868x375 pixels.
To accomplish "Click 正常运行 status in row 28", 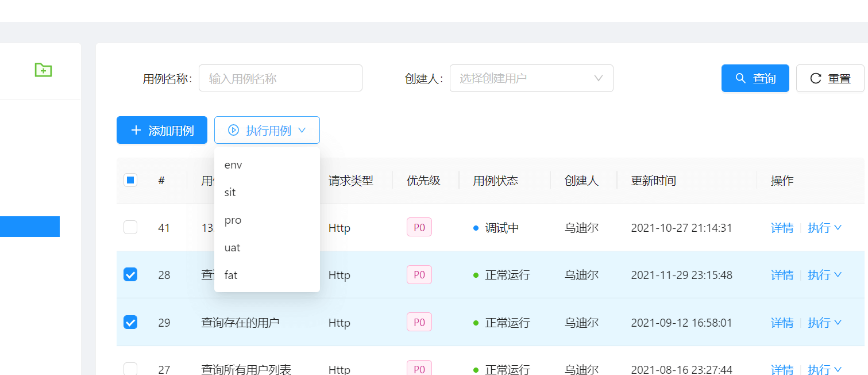I will [501, 275].
